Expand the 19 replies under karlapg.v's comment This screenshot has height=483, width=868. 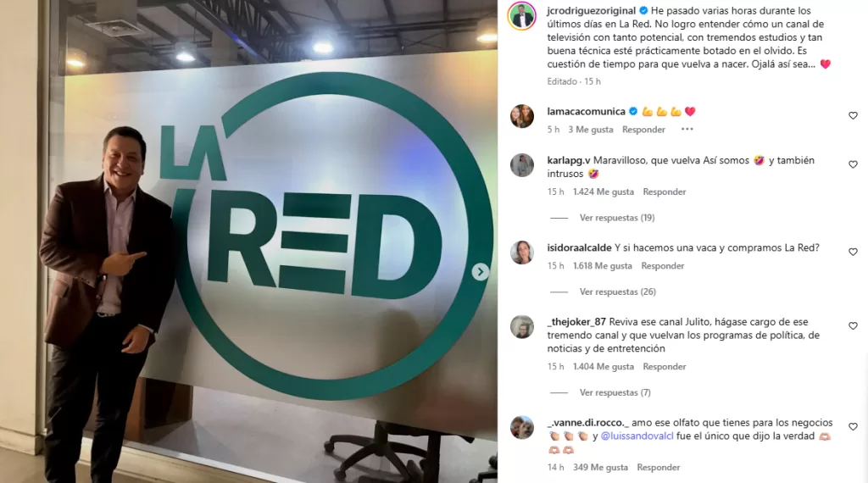(x=617, y=218)
